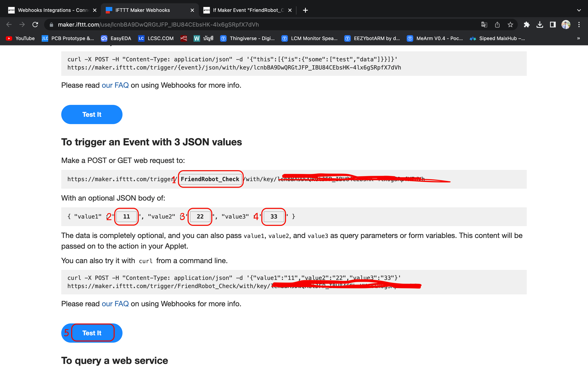588x368 pixels.
Task: Bookmark this page with star icon
Action: click(510, 25)
